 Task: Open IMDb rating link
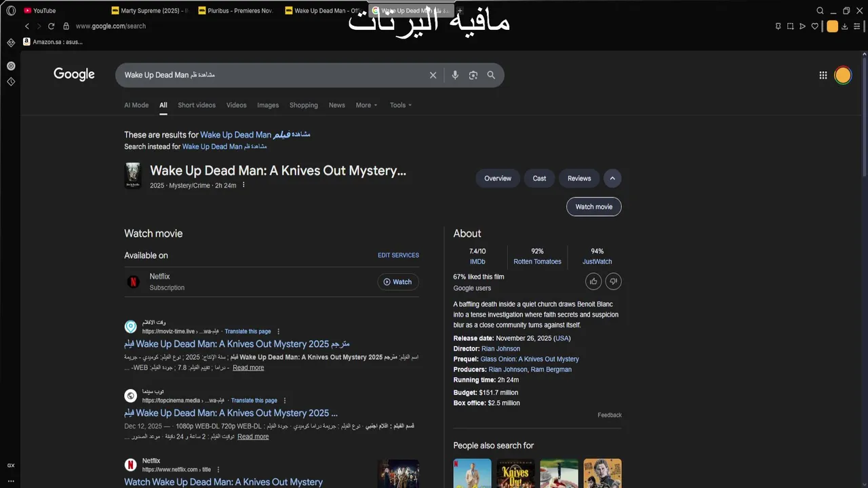click(x=477, y=262)
